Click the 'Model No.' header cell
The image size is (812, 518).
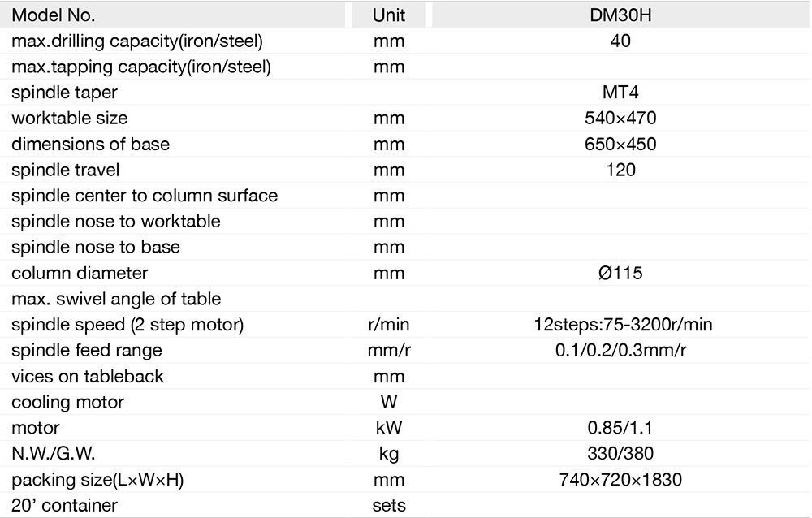[x=54, y=15]
